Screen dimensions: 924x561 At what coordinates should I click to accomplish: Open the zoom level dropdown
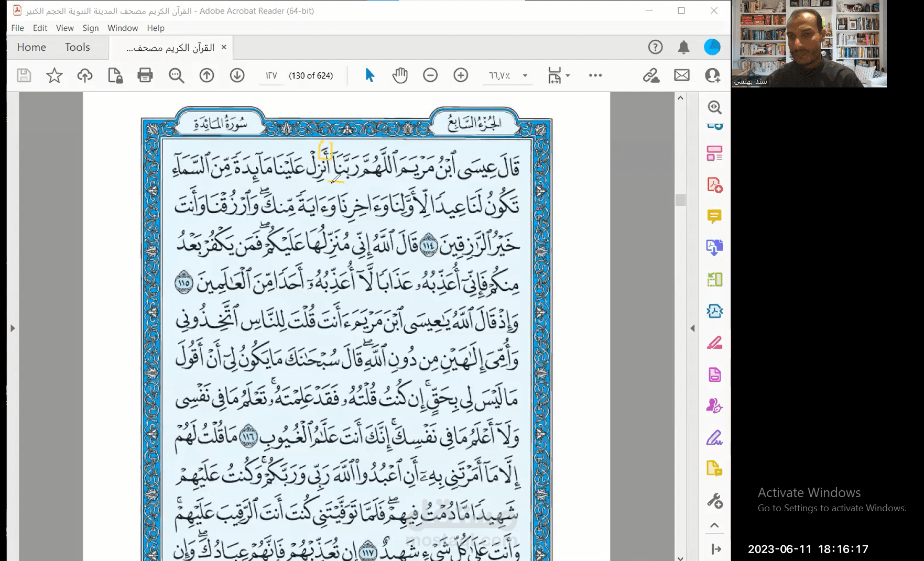coord(525,75)
